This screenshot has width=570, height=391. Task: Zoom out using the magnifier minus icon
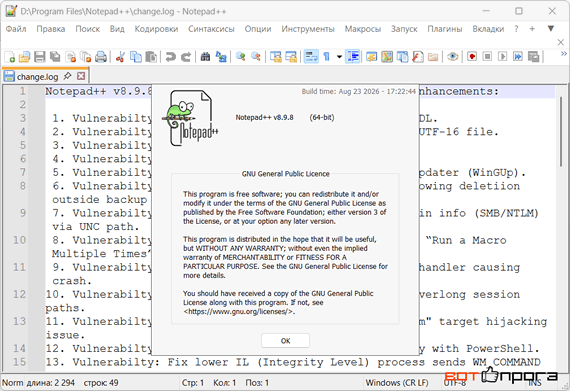(256, 57)
